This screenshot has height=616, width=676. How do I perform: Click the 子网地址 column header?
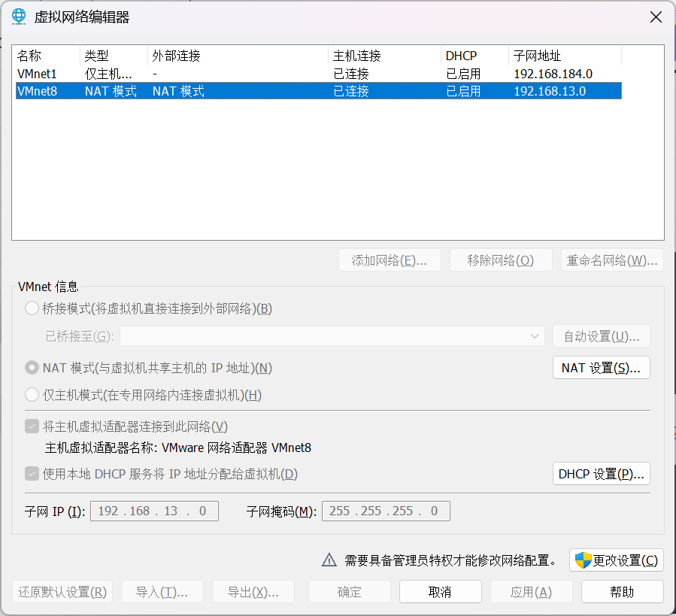click(565, 56)
